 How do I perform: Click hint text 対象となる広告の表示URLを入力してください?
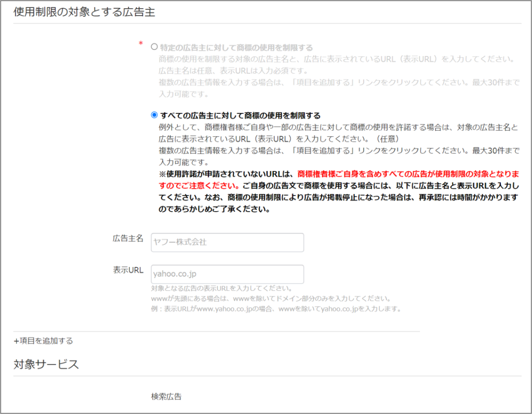pyautogui.click(x=222, y=288)
